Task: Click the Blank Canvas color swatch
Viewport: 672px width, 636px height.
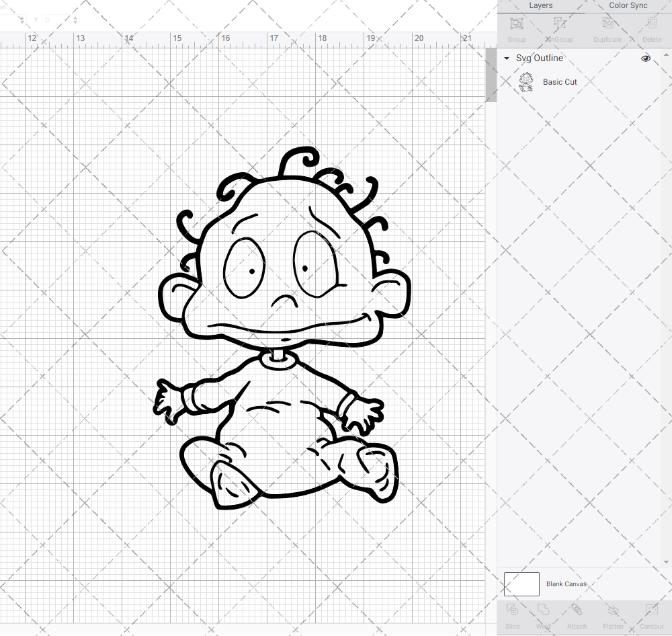Action: 521,584
